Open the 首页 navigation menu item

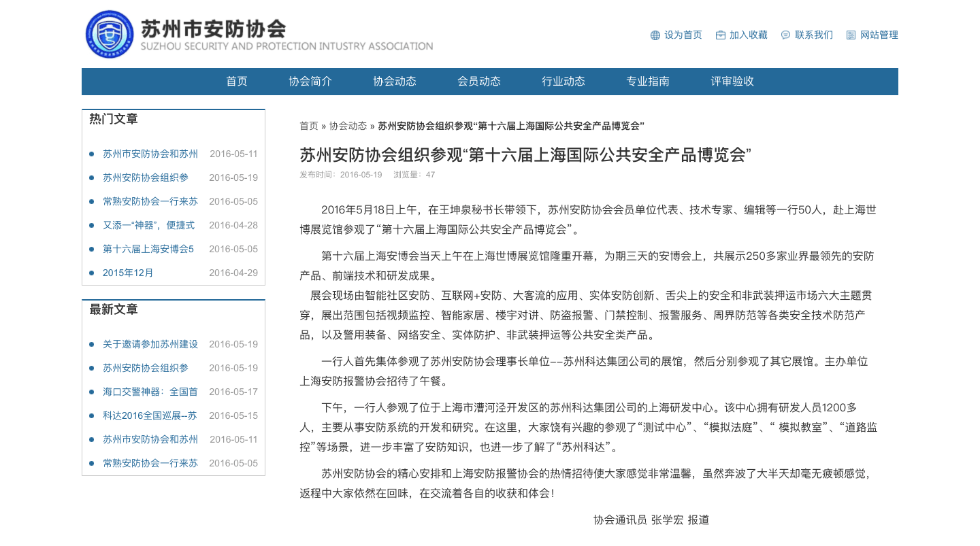point(237,82)
